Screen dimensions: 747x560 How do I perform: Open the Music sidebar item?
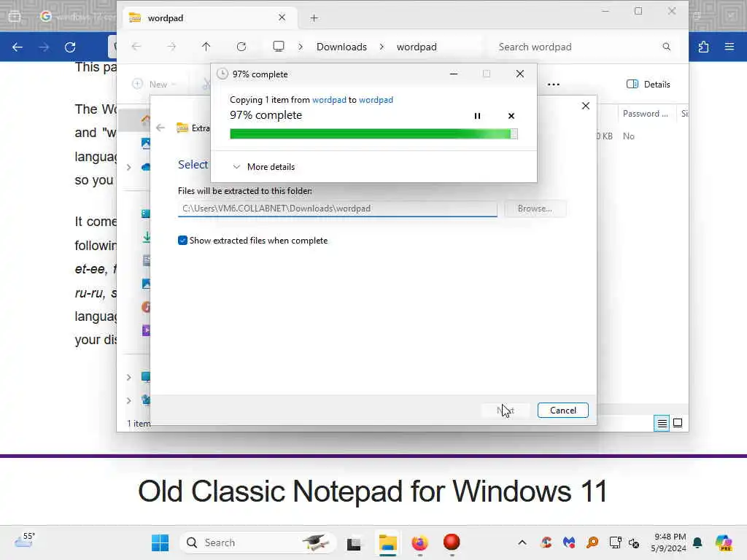coord(146,307)
